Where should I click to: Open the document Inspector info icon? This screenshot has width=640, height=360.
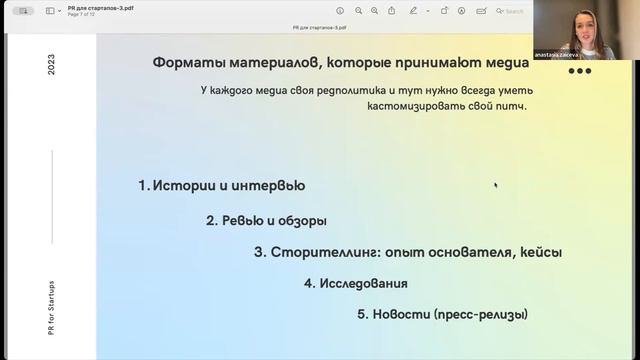pos(340,11)
